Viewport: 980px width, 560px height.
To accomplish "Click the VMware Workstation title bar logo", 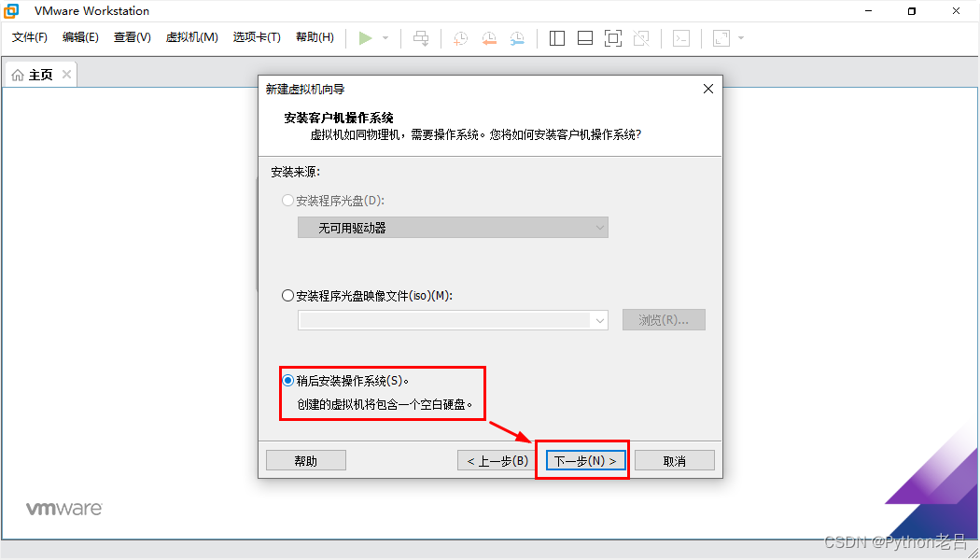I will coord(11,11).
